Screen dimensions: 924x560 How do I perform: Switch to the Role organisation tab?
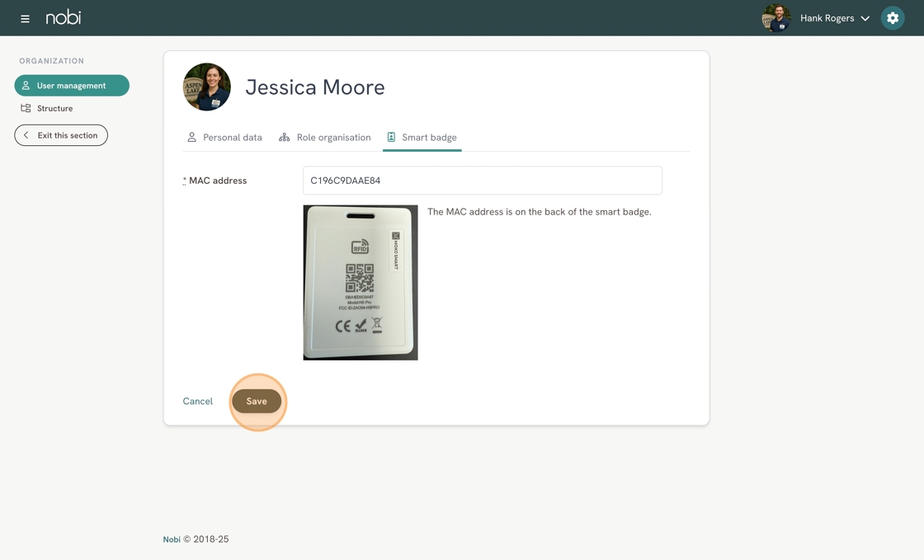click(x=325, y=137)
